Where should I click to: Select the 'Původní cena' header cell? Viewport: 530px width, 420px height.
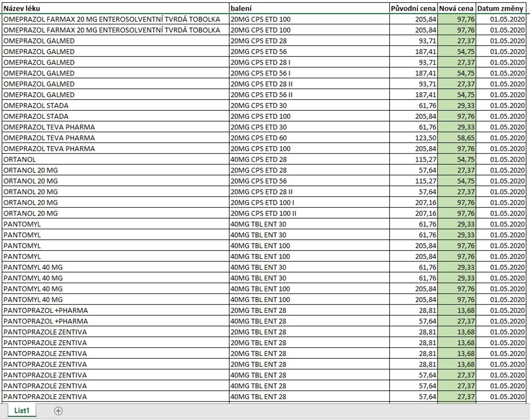point(413,8)
